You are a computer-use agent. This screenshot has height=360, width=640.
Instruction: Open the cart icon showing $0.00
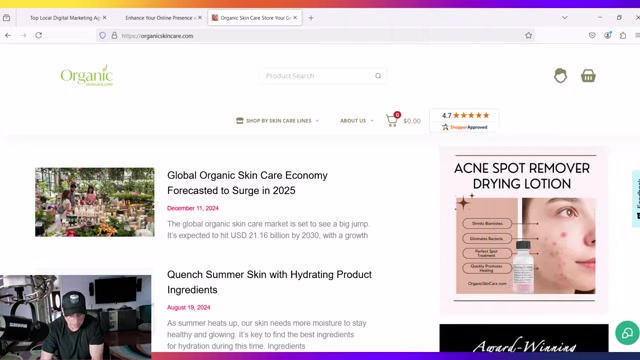[392, 120]
